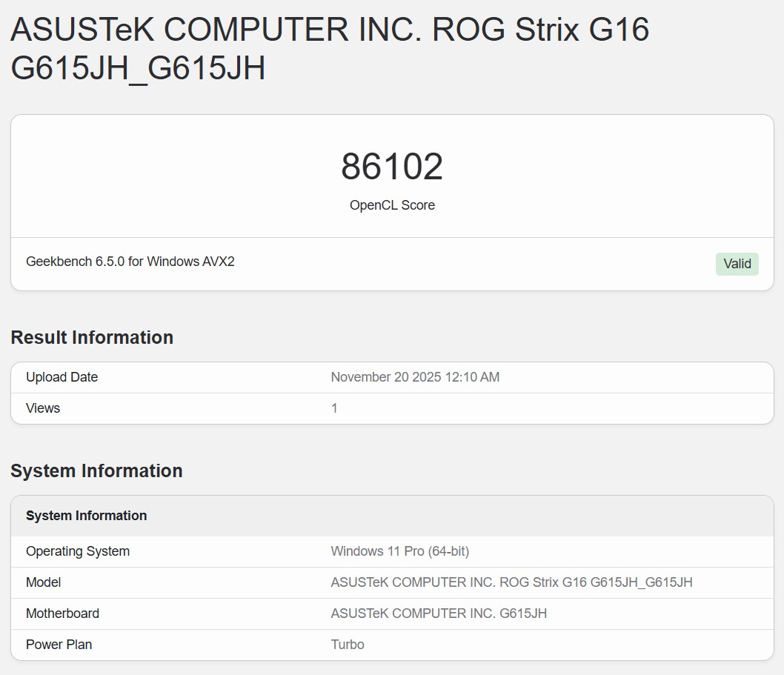Click the Power Plan row label
Screen dimensions: 784x675
pyautogui.click(x=59, y=645)
